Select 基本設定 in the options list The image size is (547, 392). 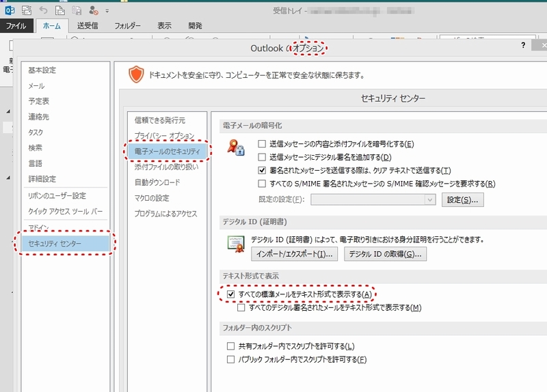[65, 70]
